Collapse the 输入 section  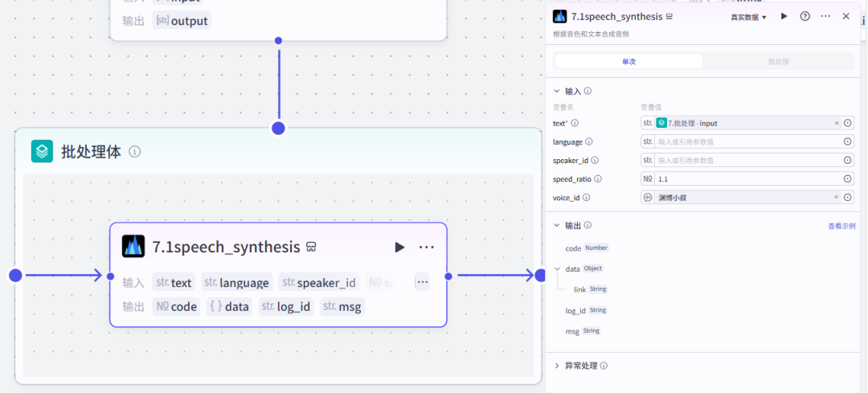tap(558, 92)
